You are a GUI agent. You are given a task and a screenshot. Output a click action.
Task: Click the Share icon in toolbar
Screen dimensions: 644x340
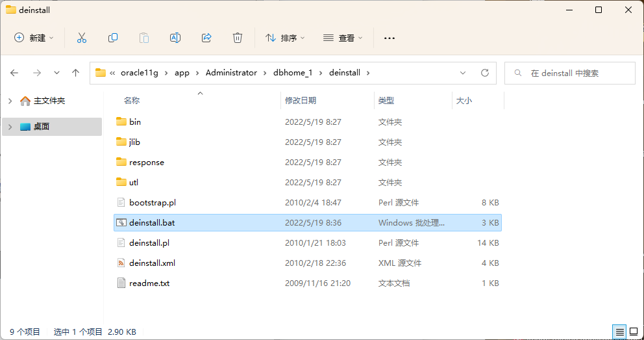point(206,38)
